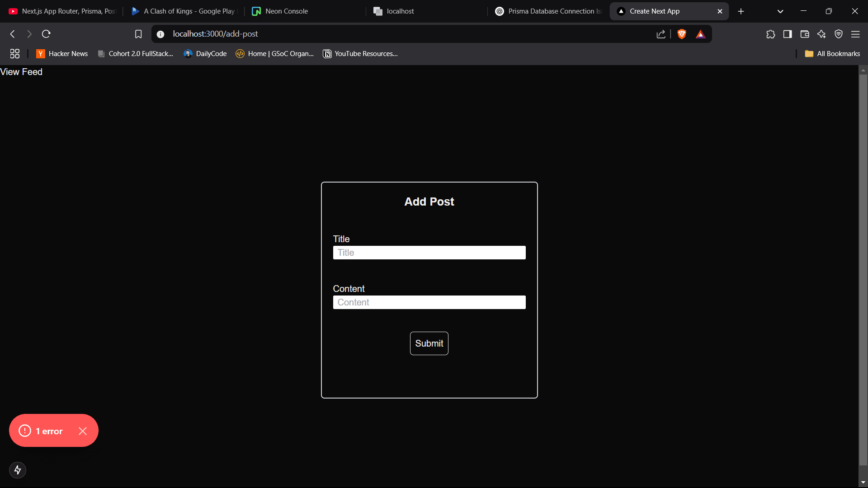The height and width of the screenshot is (488, 868).
Task: Toggle the sidebar panel icon
Action: 788,34
